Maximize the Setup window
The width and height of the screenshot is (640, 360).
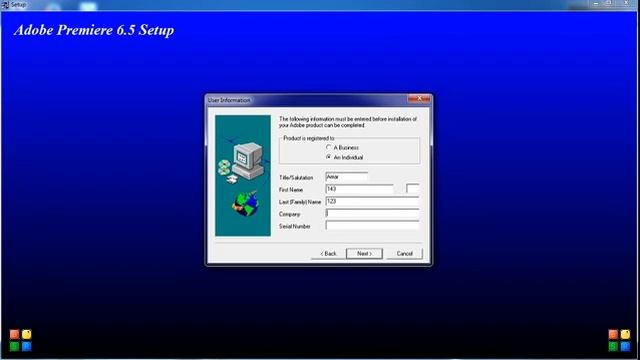pyautogui.click(x=609, y=4)
